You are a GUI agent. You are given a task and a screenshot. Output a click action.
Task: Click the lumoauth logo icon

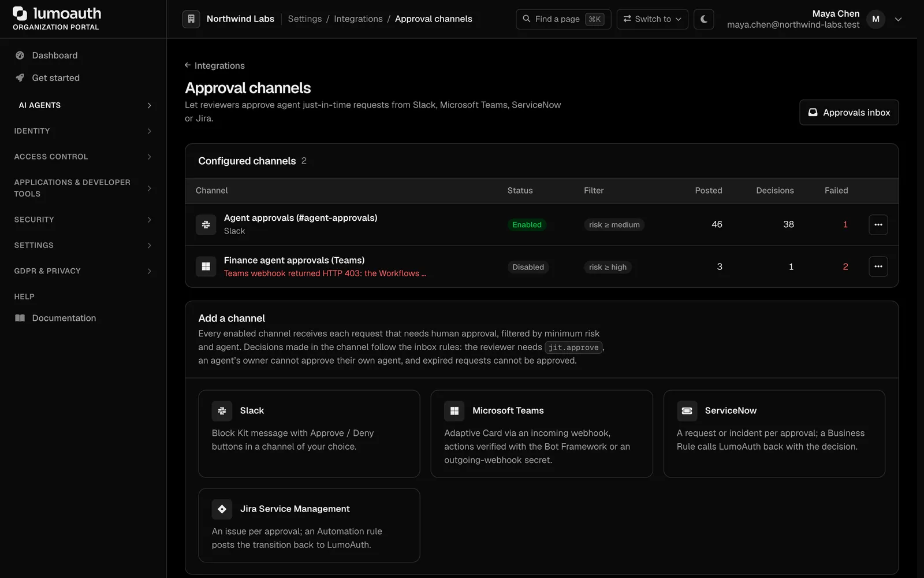pyautogui.click(x=20, y=13)
